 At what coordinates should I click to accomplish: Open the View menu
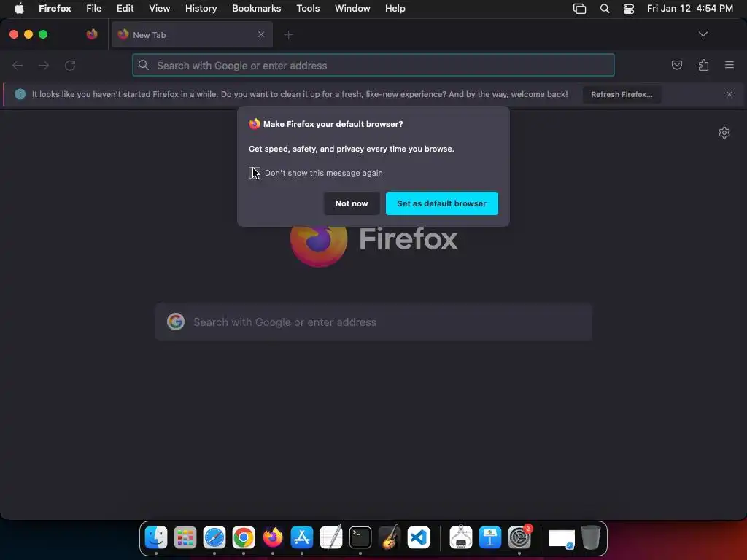(159, 8)
